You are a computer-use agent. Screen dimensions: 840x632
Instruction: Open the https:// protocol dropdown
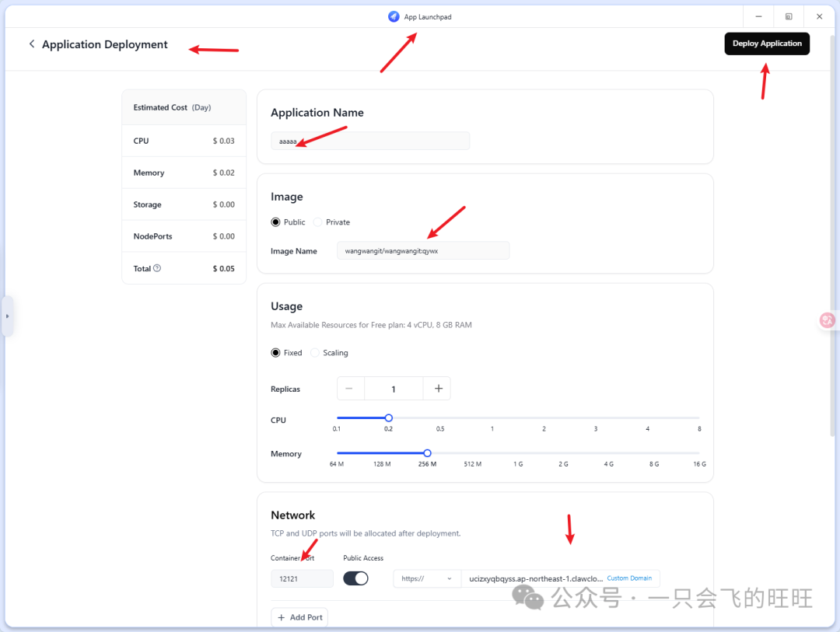click(427, 578)
